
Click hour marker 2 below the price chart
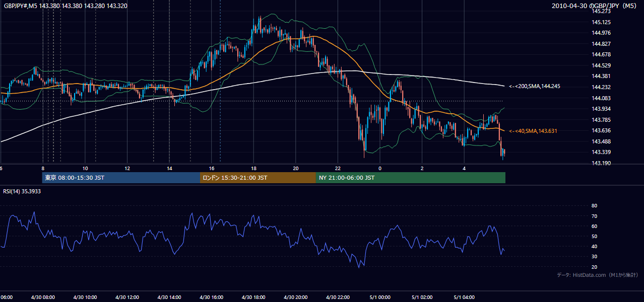[422, 168]
